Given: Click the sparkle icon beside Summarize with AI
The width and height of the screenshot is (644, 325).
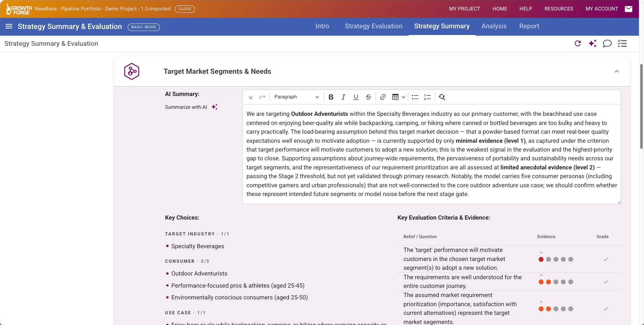Looking at the screenshot, I should [x=215, y=107].
